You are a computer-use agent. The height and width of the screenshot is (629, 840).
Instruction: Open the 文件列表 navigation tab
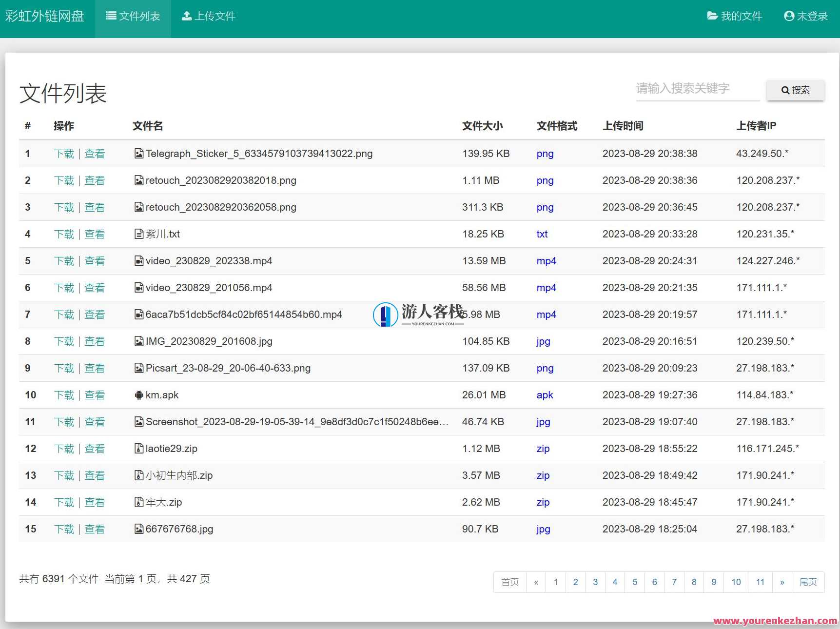coord(133,17)
